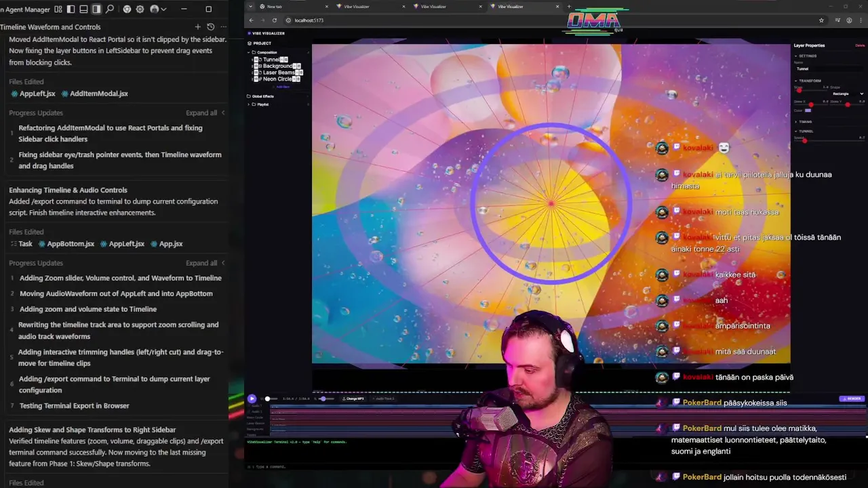Click the plus icon on Laser Beams row

[296, 73]
